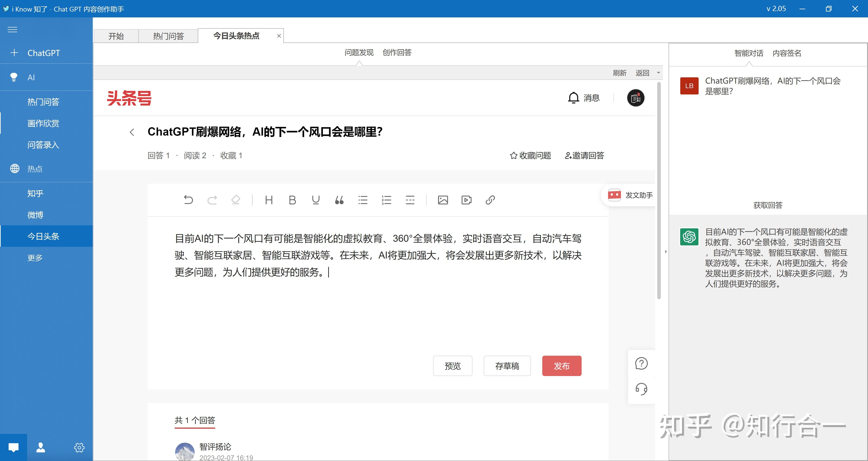Open the user avatar on Toutiao header
Screen dimensions: 868x461
pyautogui.click(x=635, y=98)
